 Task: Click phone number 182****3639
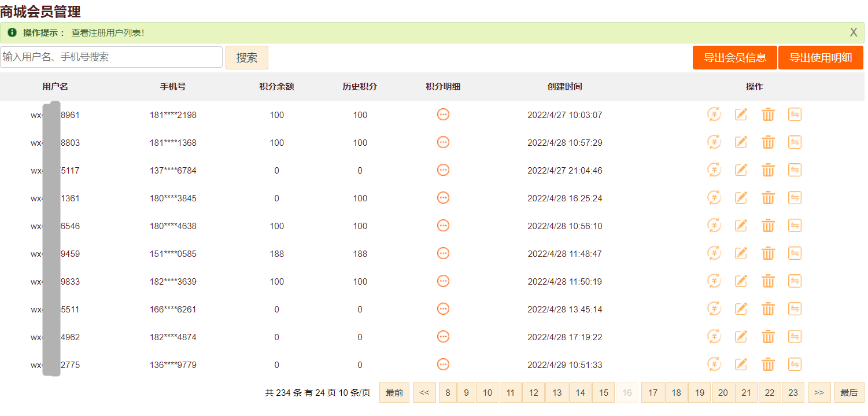click(173, 282)
